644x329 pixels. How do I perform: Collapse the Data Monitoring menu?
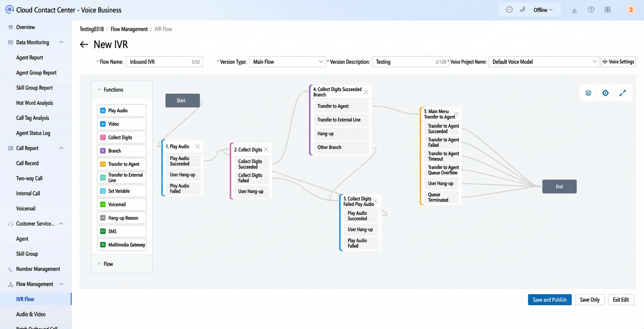pyautogui.click(x=61, y=42)
